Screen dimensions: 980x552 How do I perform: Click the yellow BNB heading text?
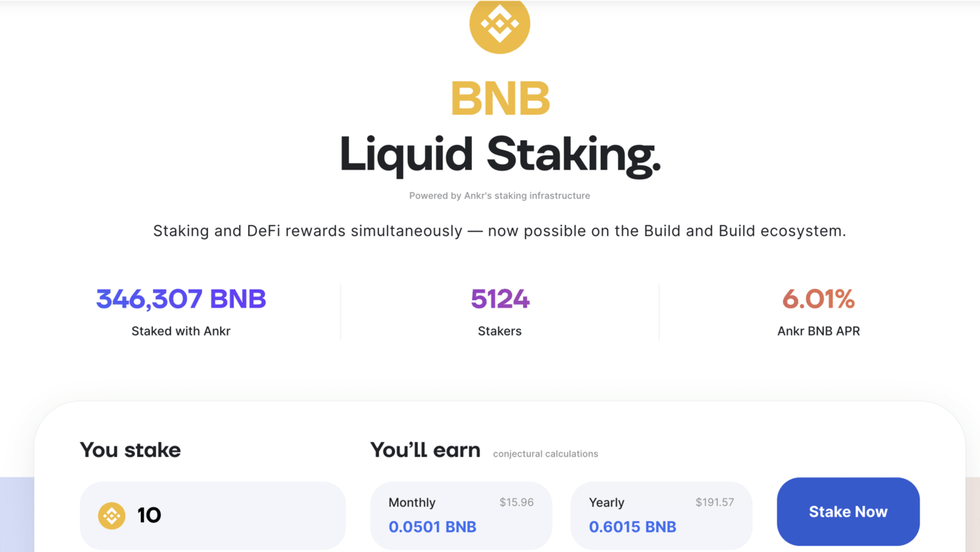tap(500, 99)
